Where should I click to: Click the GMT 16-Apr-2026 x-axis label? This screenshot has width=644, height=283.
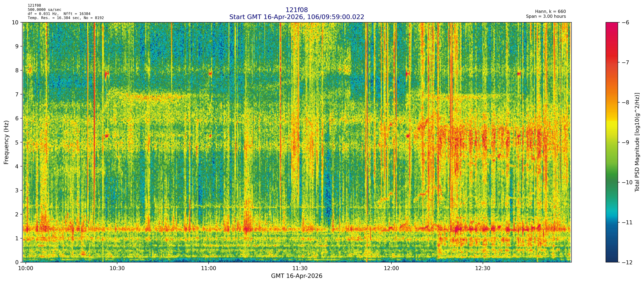(x=297, y=276)
